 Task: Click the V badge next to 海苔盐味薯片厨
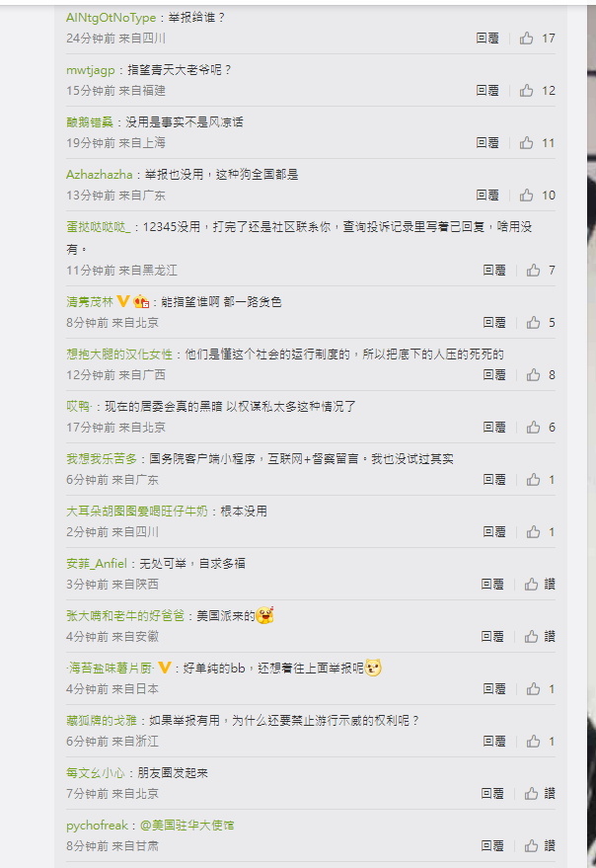tap(165, 668)
